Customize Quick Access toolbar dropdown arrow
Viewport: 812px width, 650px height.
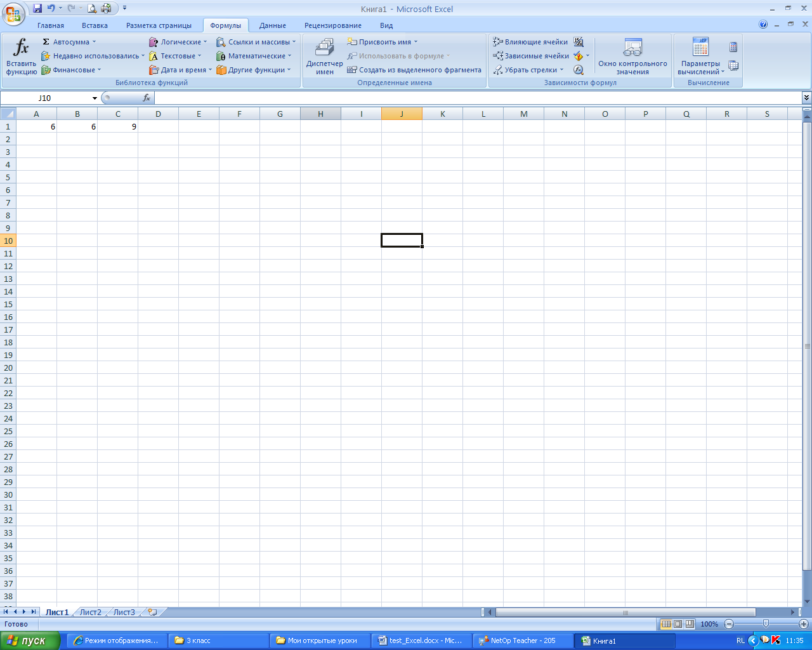pyautogui.click(x=124, y=8)
